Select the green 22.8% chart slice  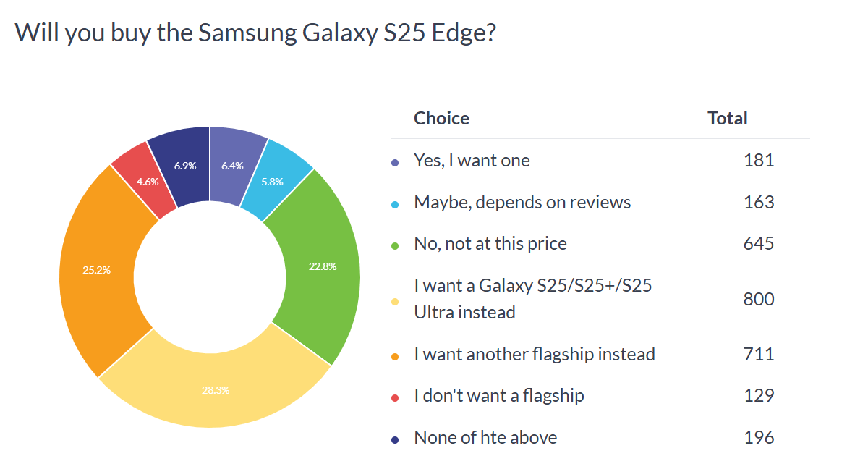tap(317, 266)
